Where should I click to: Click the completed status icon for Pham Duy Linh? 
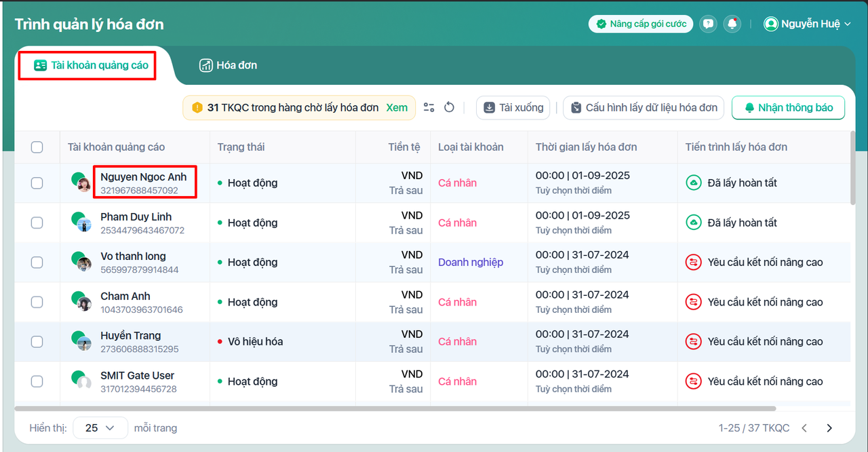(x=693, y=223)
